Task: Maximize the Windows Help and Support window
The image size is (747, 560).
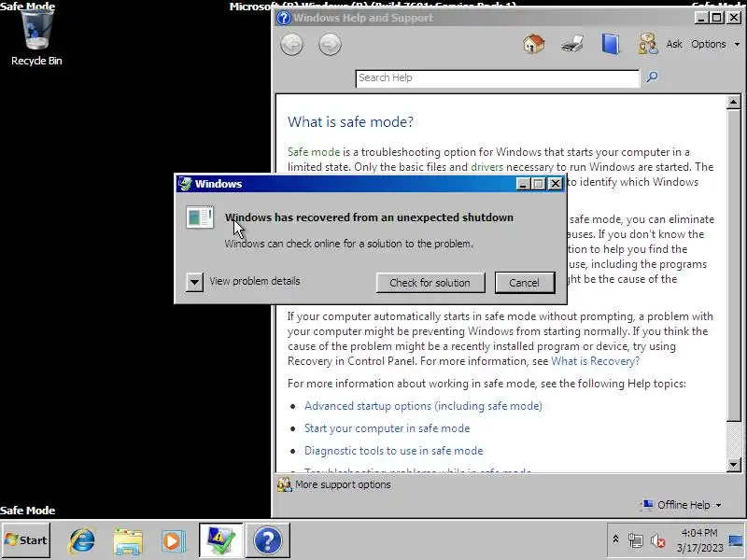Action: (716, 18)
